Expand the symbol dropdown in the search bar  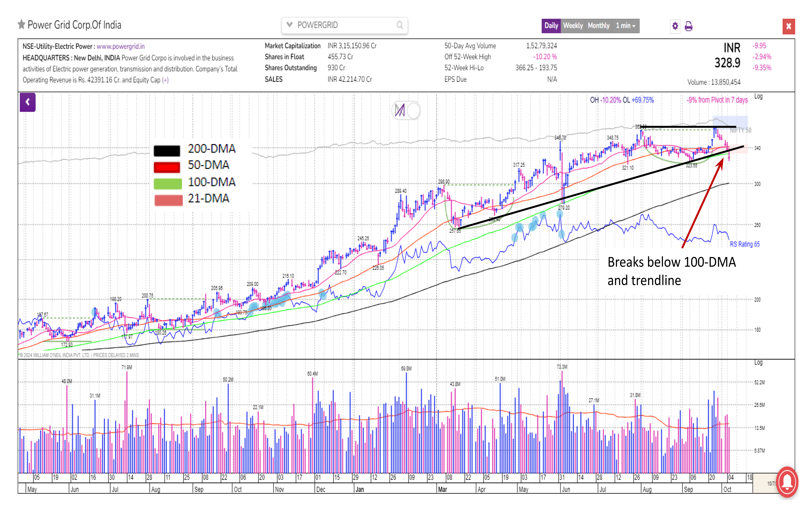point(289,24)
